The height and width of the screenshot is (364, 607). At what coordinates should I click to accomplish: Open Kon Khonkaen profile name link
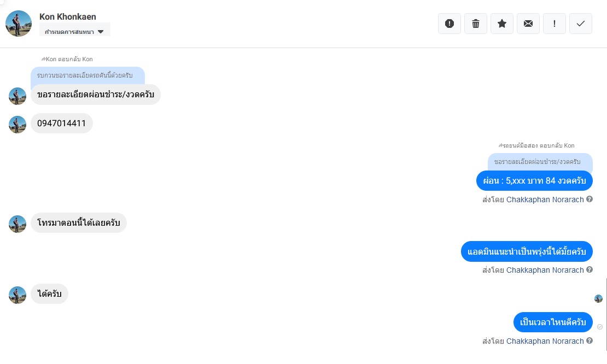[x=68, y=16]
